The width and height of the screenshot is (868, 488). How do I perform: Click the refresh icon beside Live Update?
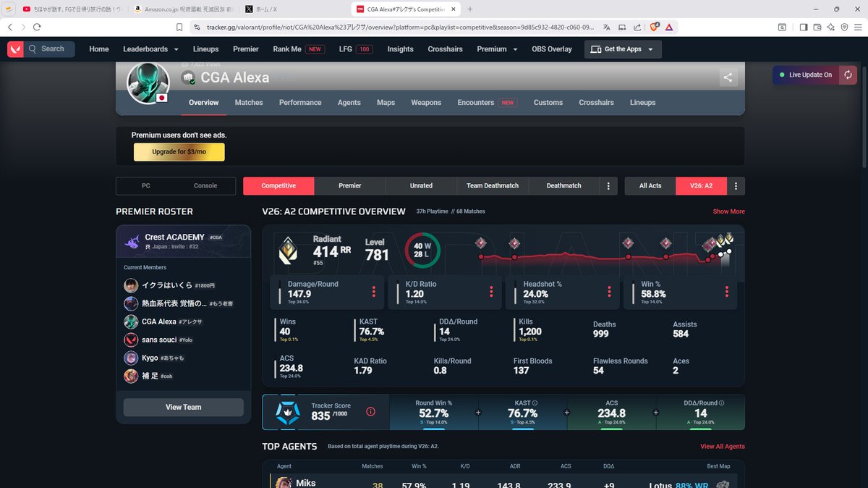click(848, 75)
